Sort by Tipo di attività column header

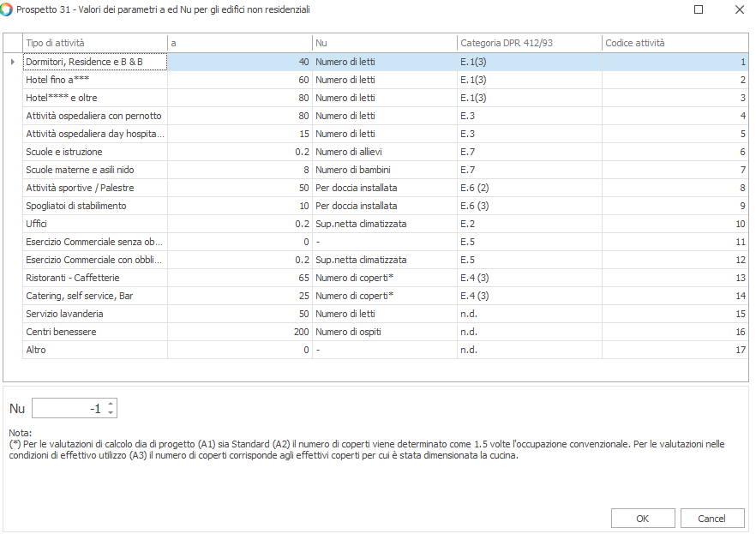tap(94, 43)
